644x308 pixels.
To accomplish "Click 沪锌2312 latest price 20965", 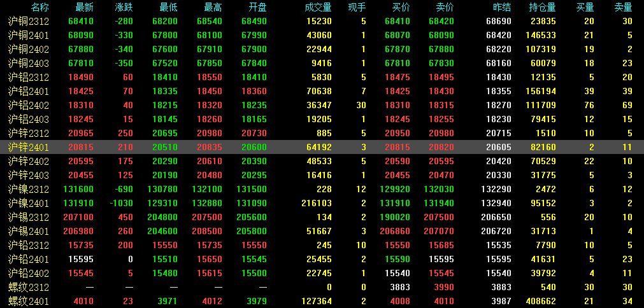I will click(82, 133).
